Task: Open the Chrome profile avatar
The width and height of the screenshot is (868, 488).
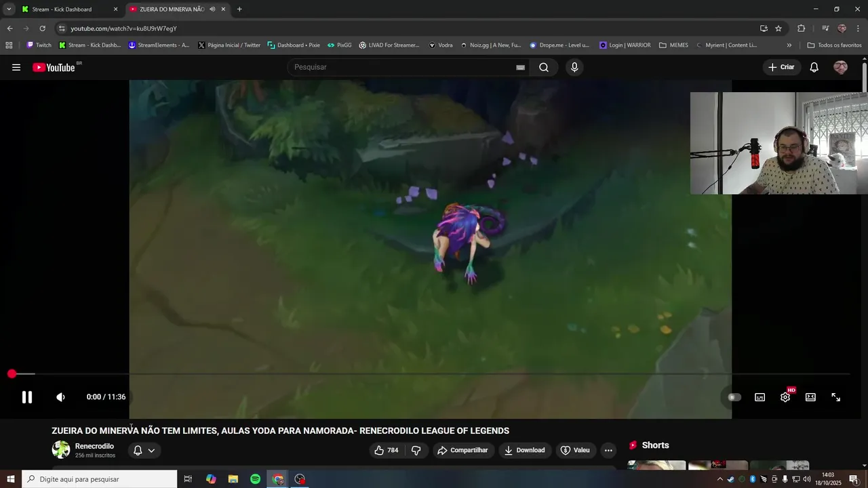Action: pyautogui.click(x=842, y=28)
